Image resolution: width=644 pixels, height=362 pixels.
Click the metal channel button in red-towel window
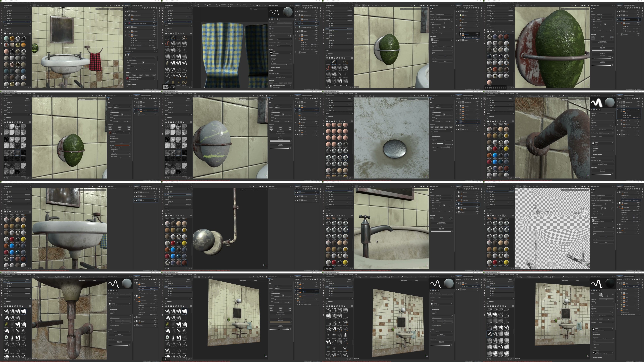[x=147, y=75]
